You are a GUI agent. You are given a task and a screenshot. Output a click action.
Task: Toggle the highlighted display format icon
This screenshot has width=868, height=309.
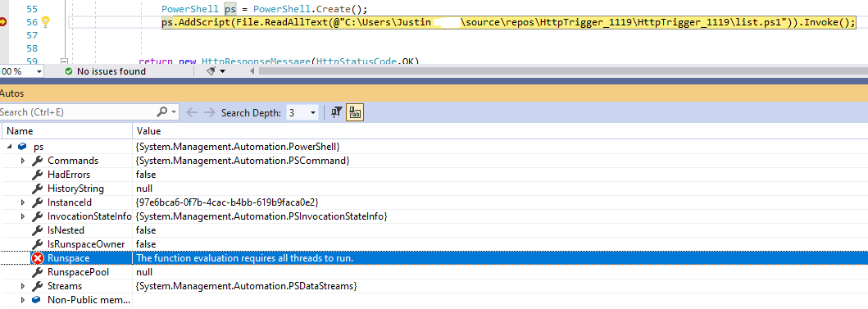tap(355, 112)
